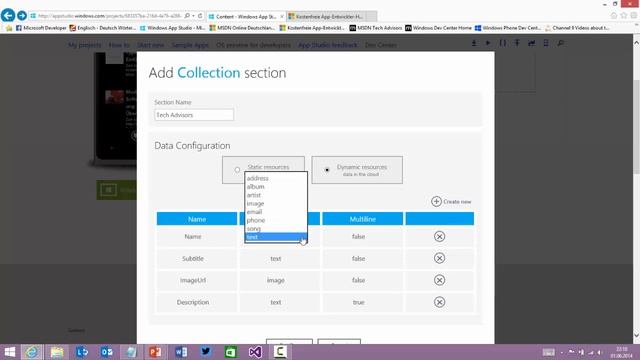Delete the Description row with X icon
This screenshot has height=360, width=640.
click(x=439, y=302)
